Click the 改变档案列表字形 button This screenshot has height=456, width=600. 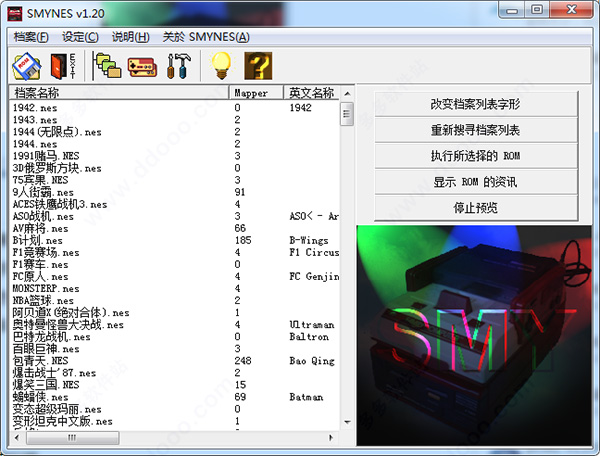tap(476, 104)
